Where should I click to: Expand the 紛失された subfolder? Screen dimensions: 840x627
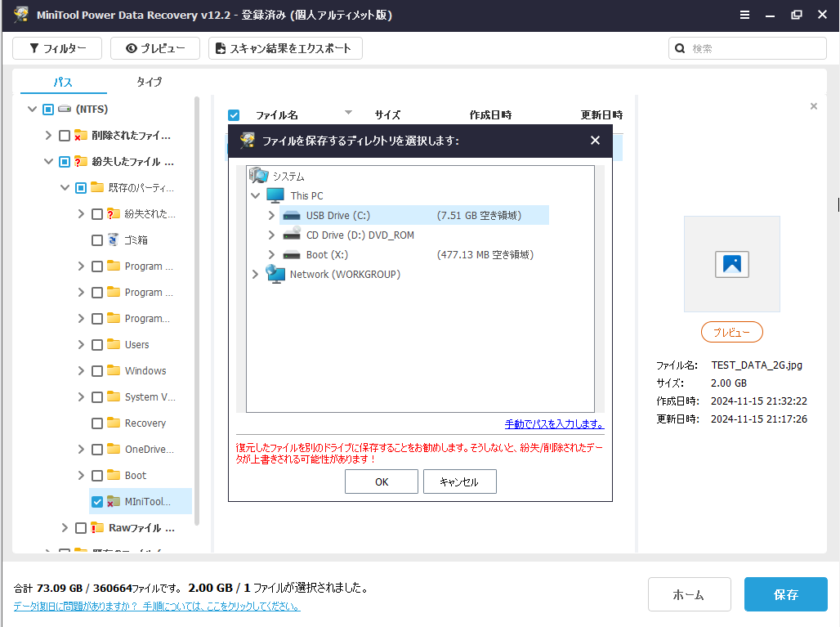pyautogui.click(x=81, y=214)
